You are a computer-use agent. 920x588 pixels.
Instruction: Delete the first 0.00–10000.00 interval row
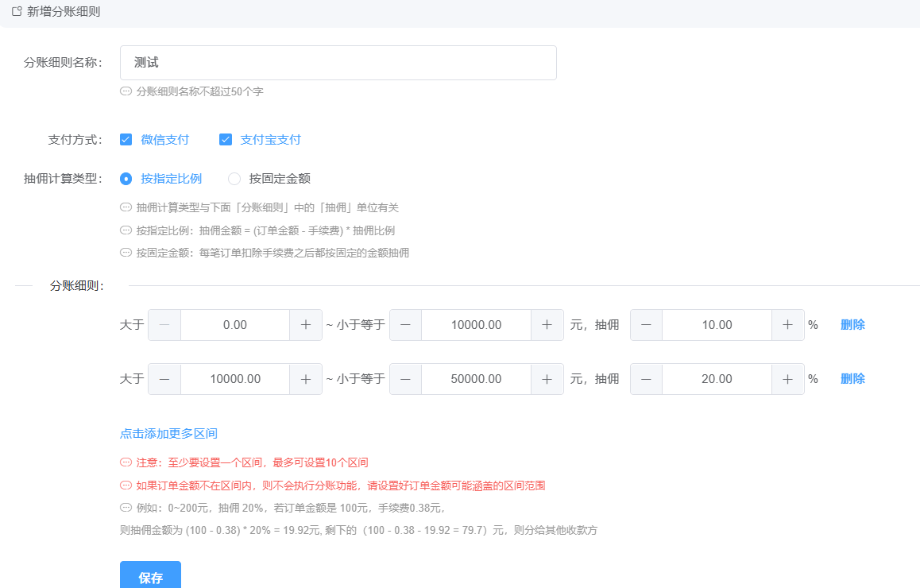pyautogui.click(x=852, y=325)
